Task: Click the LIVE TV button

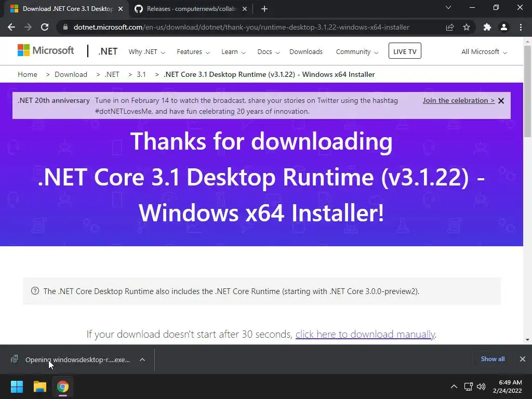Action: (x=405, y=51)
